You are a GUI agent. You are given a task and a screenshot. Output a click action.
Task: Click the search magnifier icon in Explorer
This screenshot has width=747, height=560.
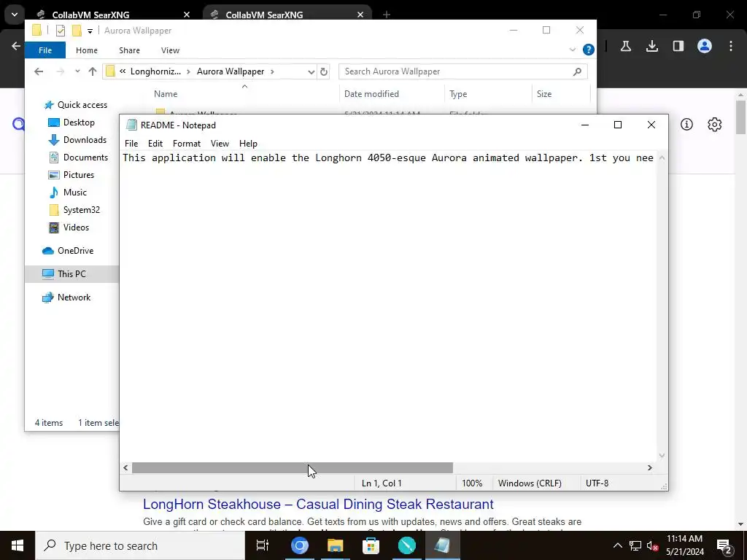pyautogui.click(x=577, y=71)
